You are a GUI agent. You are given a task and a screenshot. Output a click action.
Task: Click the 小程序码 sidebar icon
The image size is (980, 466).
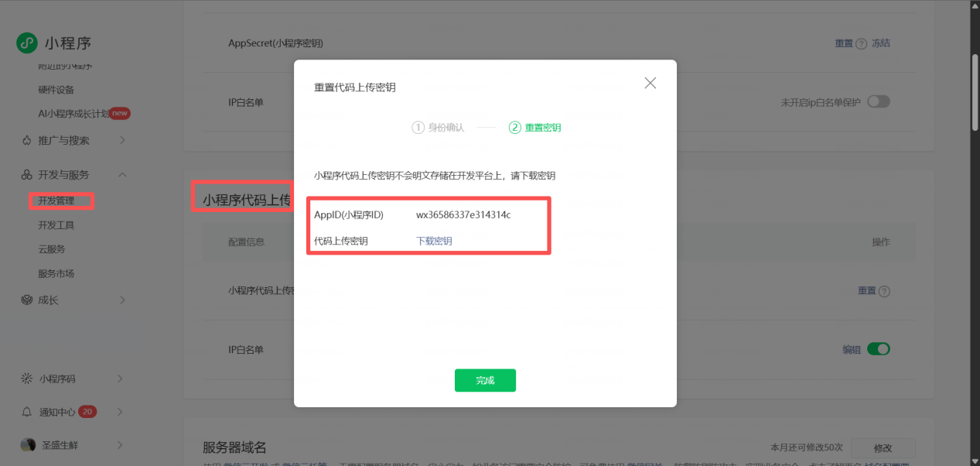point(27,379)
